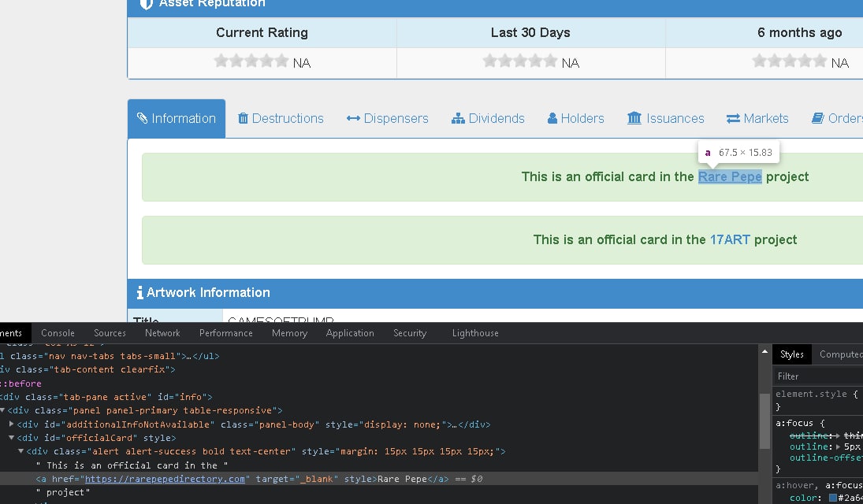The height and width of the screenshot is (504, 863).
Task: Click the Elements panel scrollbar thumb
Action: click(764, 421)
